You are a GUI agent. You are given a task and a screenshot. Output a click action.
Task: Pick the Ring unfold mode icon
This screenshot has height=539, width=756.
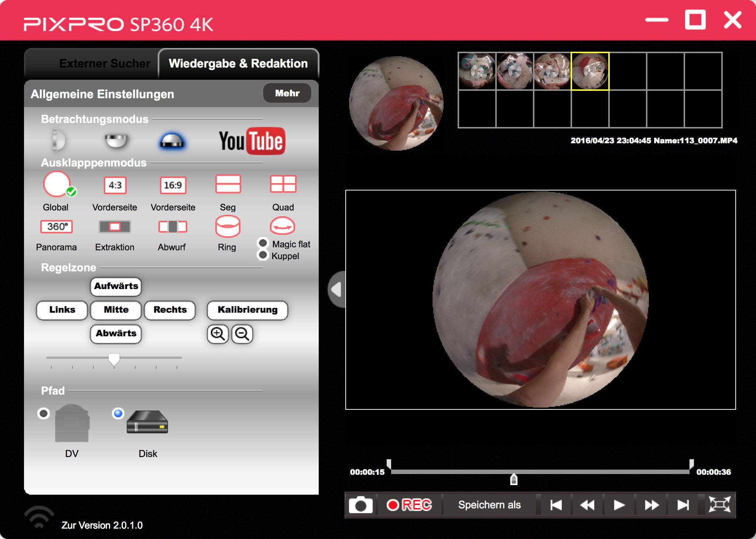pos(228,226)
